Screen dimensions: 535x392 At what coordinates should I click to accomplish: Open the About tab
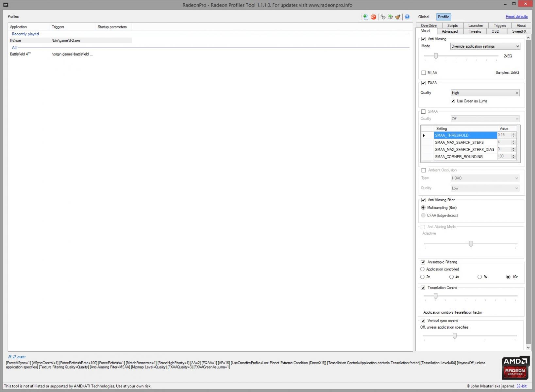(x=521, y=25)
